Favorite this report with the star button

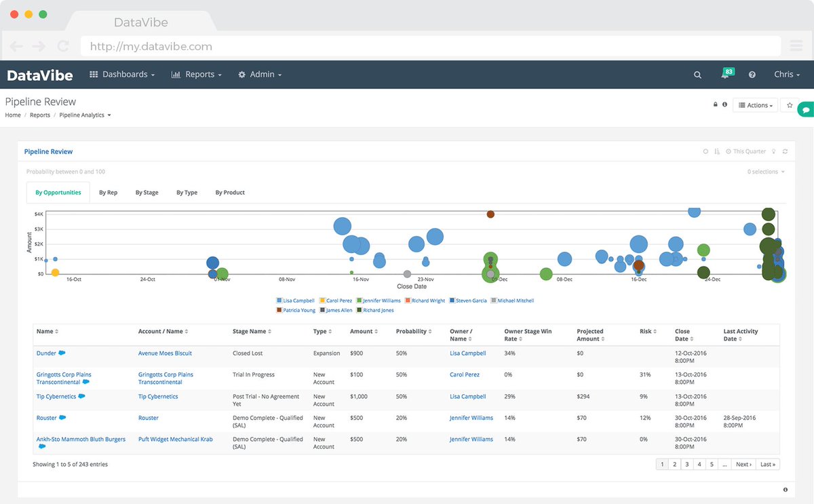coord(790,105)
